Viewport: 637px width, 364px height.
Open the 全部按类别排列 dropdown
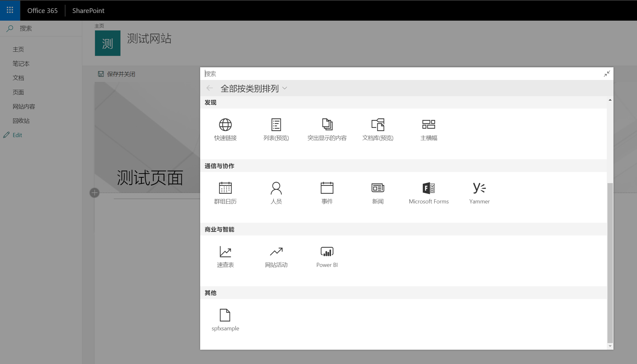[x=253, y=88]
